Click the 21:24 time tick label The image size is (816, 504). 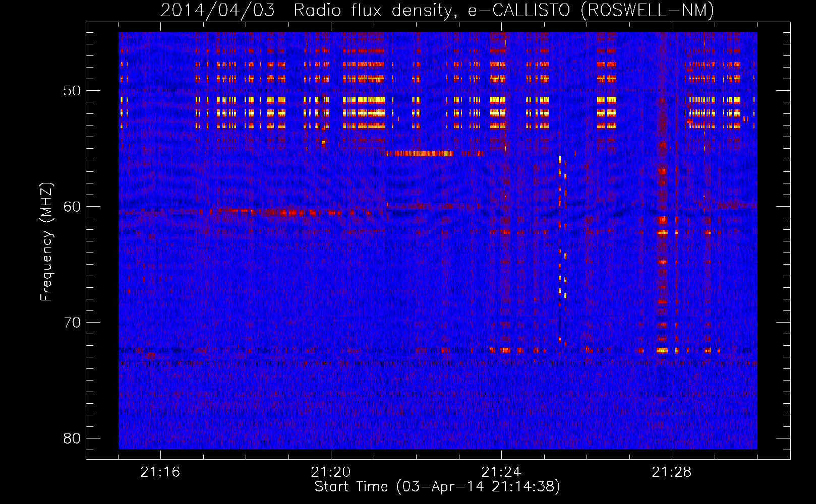501,472
